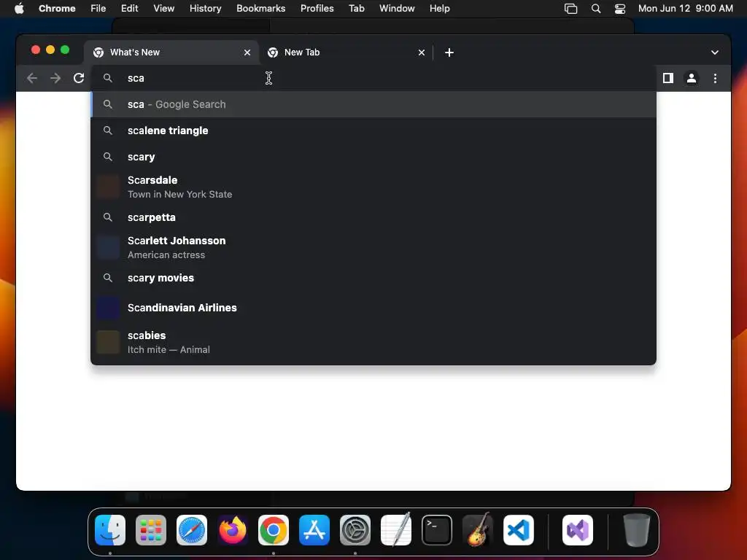Select Scarlett Johansson suggestion
Screen dimensions: 747x560
coord(373,247)
